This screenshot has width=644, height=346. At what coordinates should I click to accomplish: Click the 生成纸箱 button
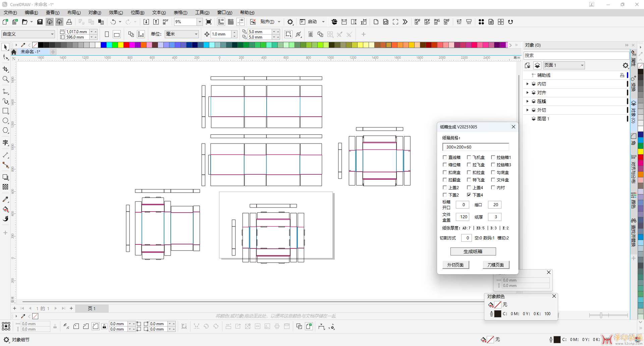point(473,251)
